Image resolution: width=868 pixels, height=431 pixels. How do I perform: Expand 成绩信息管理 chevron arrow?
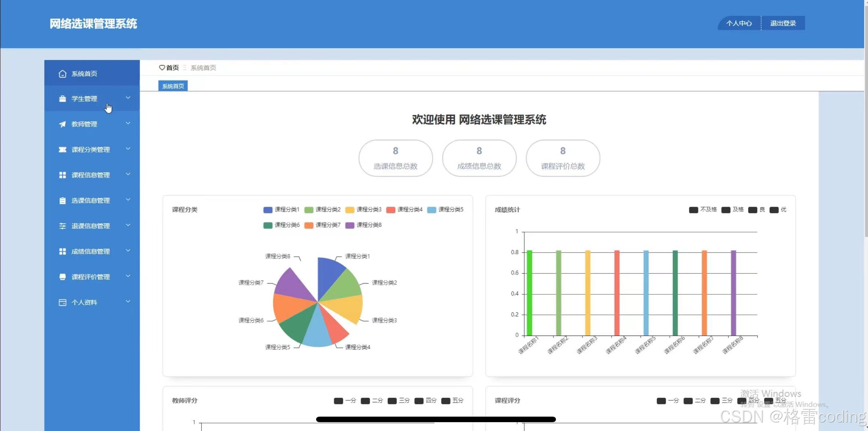tap(128, 251)
